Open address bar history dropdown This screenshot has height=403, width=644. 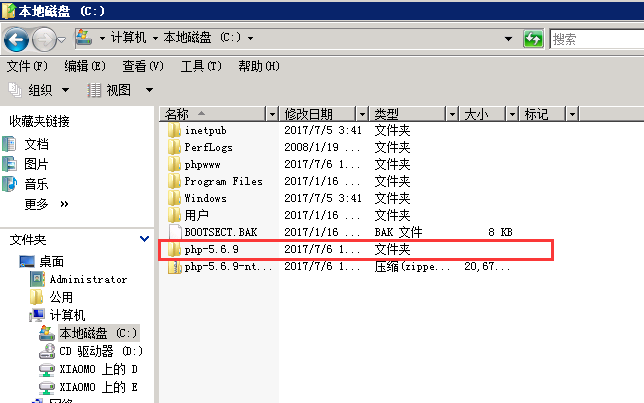[x=508, y=39]
